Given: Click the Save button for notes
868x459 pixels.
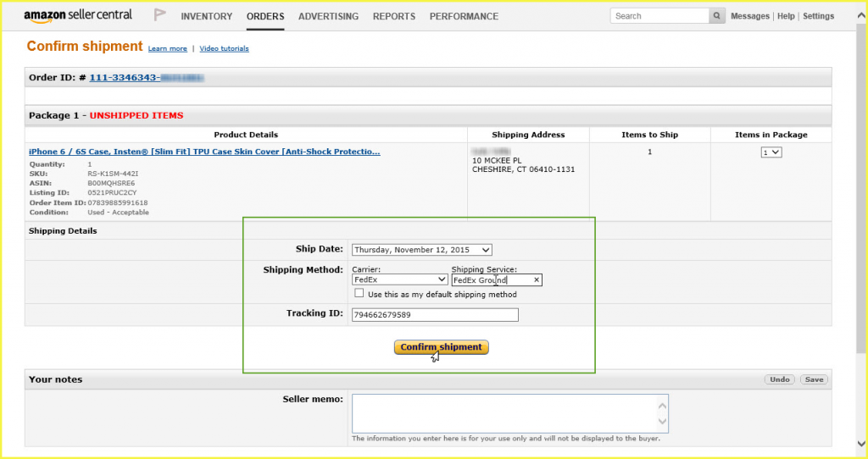Looking at the screenshot, I should pos(814,379).
